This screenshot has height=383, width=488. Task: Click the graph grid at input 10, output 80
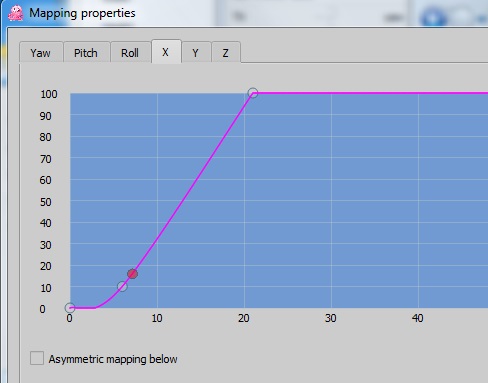click(x=157, y=136)
